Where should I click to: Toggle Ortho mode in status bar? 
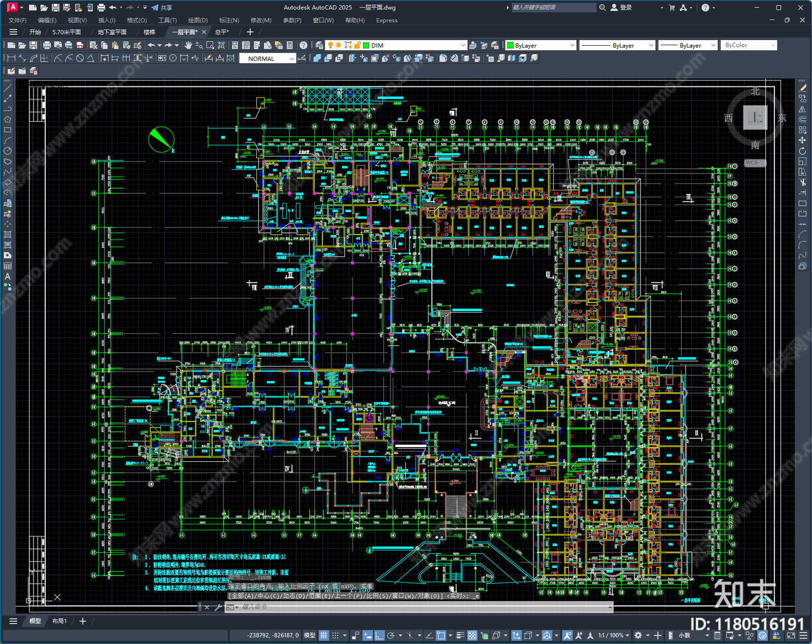point(380,635)
